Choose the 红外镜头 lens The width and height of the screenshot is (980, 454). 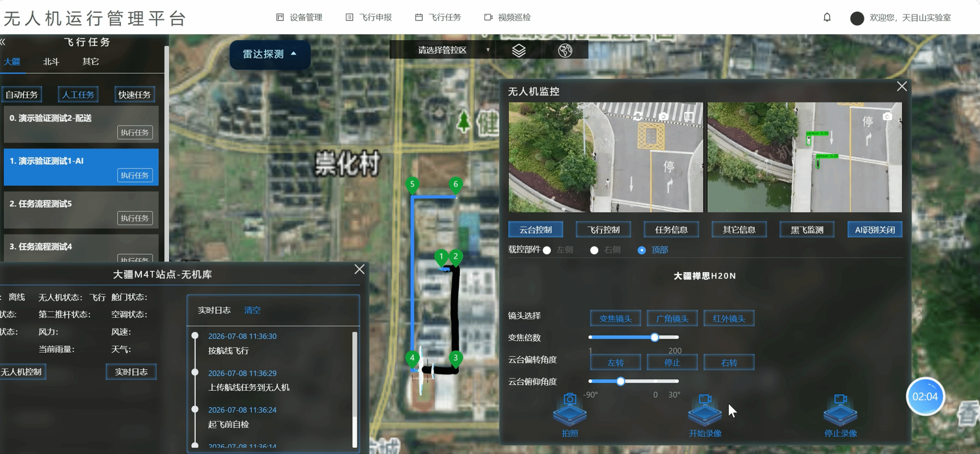[x=729, y=319]
